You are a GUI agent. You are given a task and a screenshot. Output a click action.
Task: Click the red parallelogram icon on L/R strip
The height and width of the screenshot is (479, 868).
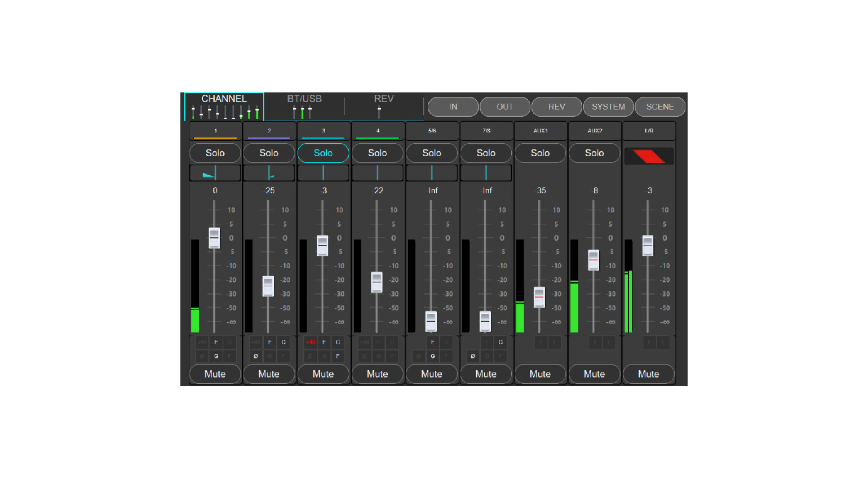pyautogui.click(x=649, y=156)
